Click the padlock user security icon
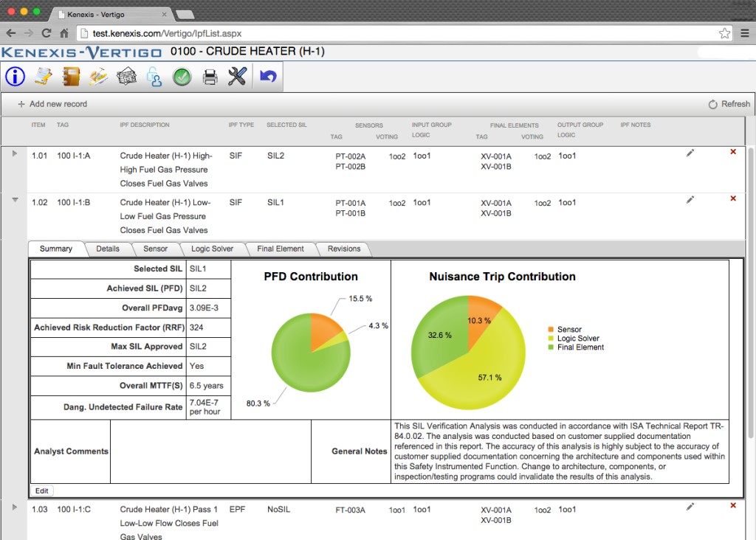The width and height of the screenshot is (756, 540). click(154, 76)
